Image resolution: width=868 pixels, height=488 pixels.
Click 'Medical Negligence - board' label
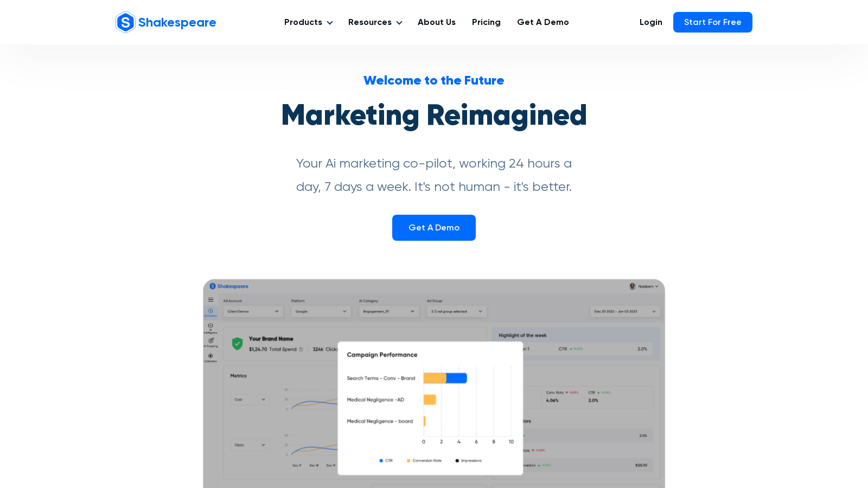click(x=380, y=421)
